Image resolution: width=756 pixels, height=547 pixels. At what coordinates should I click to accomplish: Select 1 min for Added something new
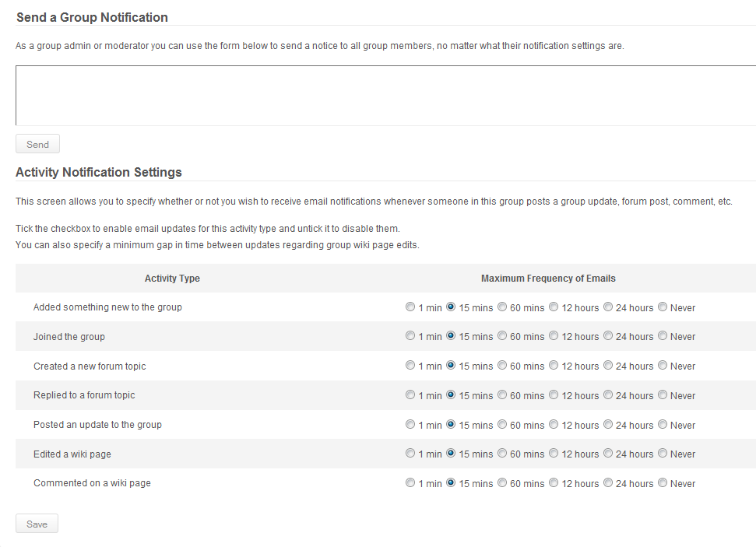tap(410, 307)
